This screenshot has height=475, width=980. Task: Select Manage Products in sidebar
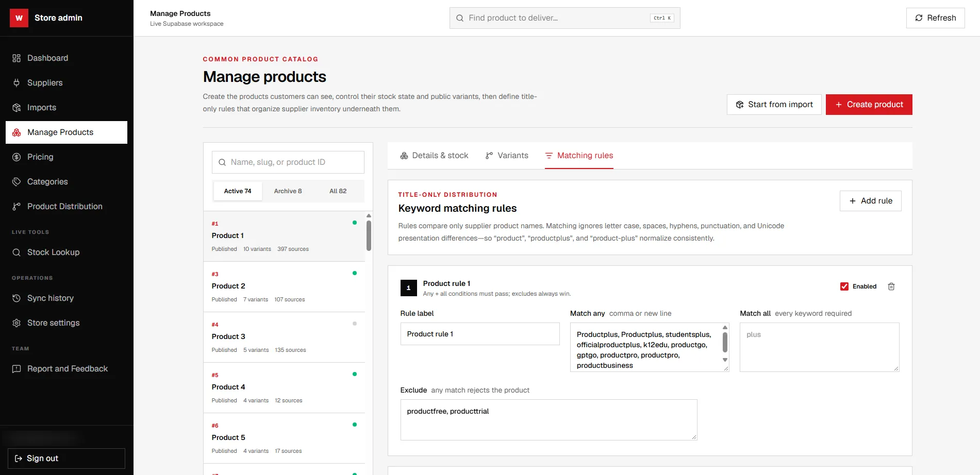tap(67, 132)
